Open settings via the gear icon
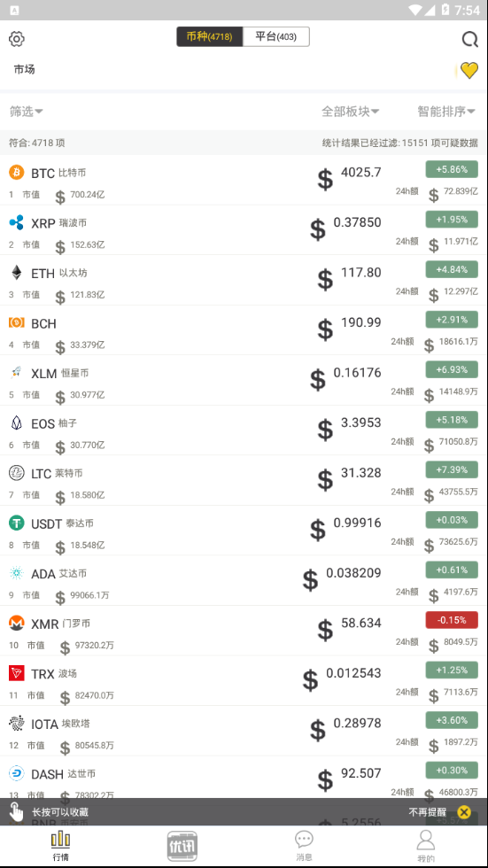 click(x=17, y=39)
